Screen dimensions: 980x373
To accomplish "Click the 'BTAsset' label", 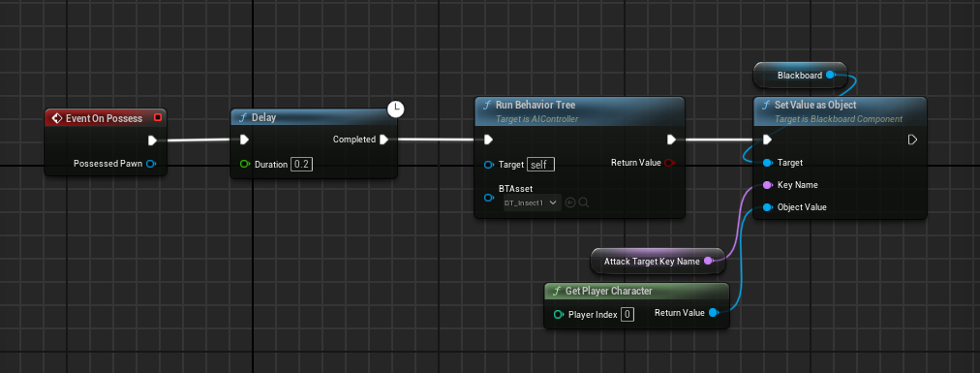I will click(515, 188).
